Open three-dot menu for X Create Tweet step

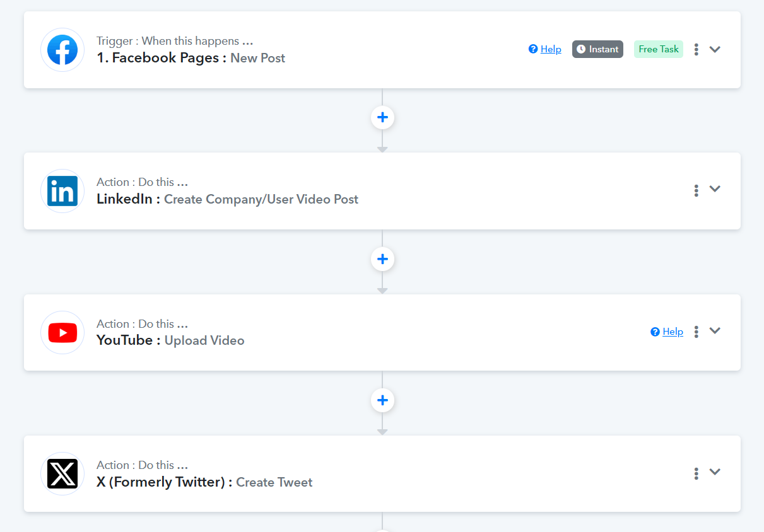[696, 473]
